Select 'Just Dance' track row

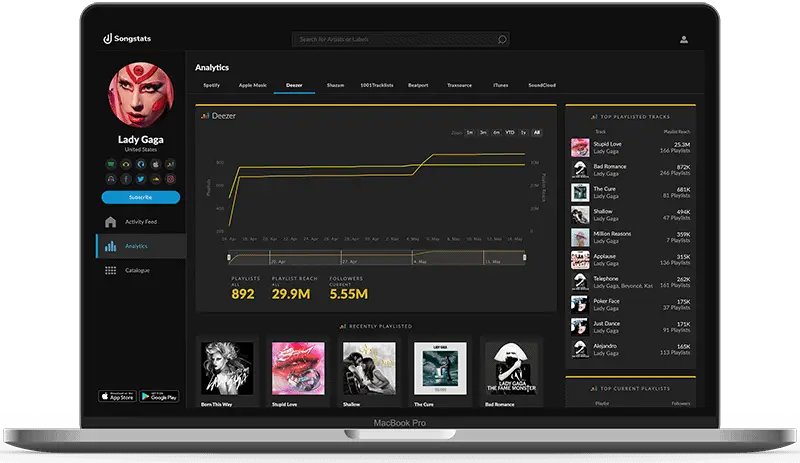pos(631,327)
